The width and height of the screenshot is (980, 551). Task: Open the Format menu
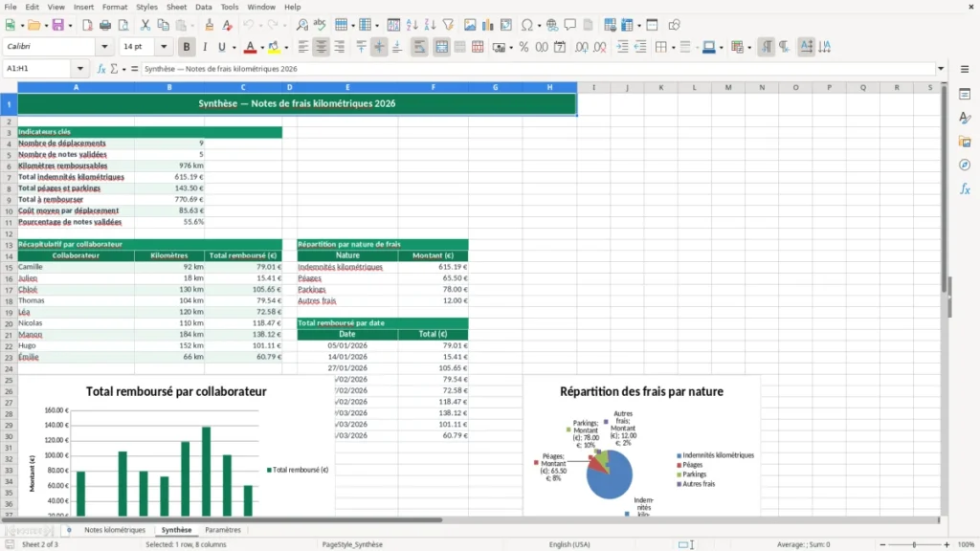[x=115, y=7]
